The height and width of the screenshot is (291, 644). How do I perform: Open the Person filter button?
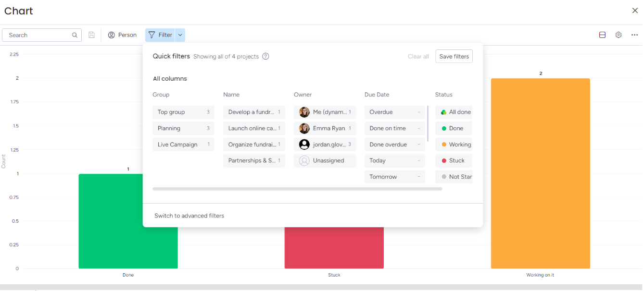point(122,35)
